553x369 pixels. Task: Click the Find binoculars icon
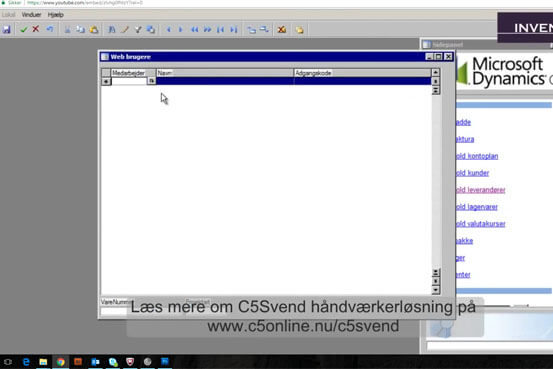pyautogui.click(x=111, y=30)
